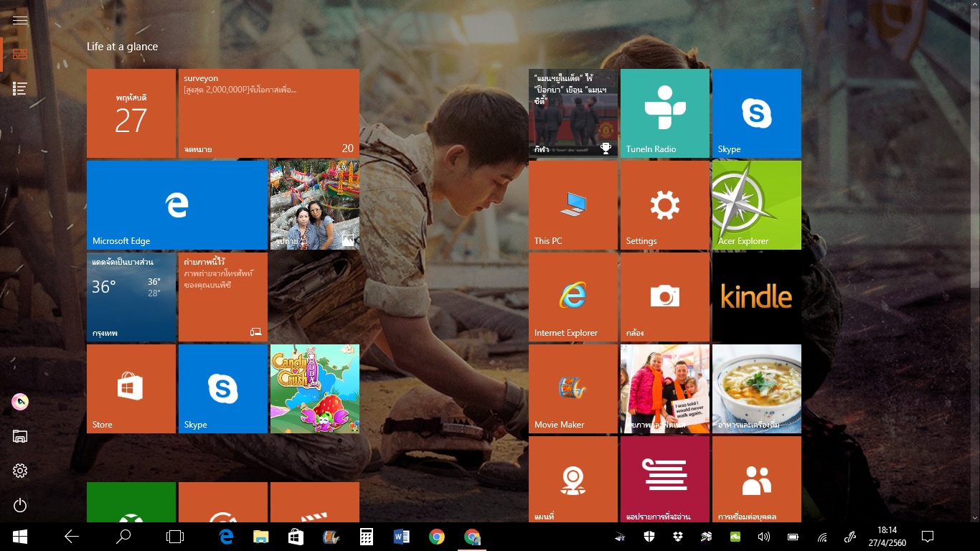Launch the Candy Crush Soda tile
980x551 pixels.
[x=315, y=389]
